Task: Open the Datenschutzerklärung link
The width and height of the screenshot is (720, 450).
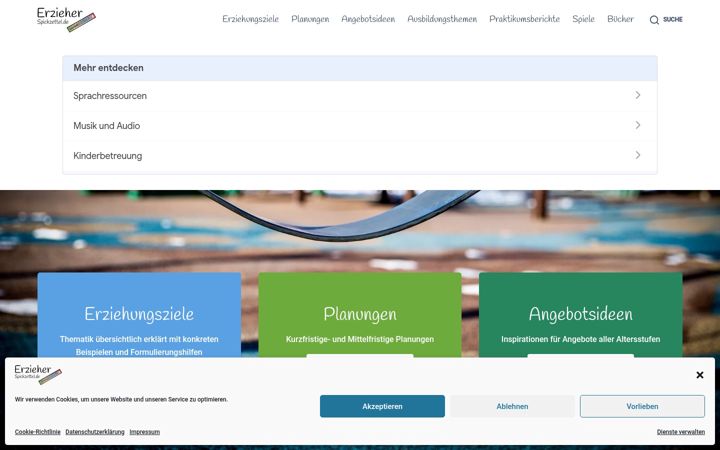Action: (x=95, y=432)
